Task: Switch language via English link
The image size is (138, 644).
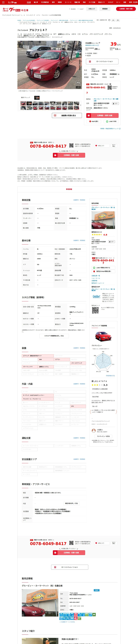Action: 73,9
